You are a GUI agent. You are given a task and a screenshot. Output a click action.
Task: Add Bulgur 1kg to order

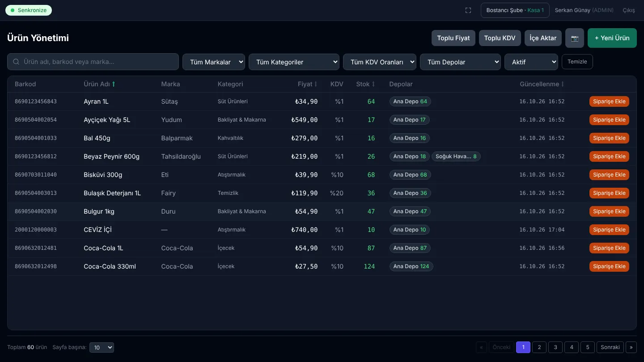[609, 211]
